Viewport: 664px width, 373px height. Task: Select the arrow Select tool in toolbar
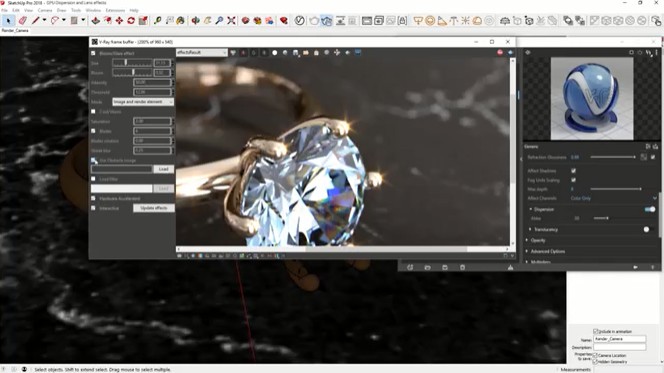tap(8, 20)
